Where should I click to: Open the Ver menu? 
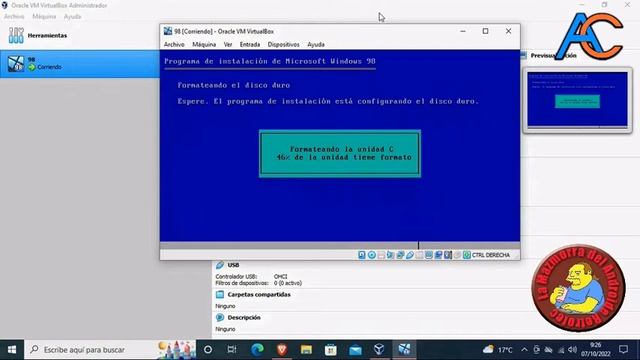coord(228,44)
